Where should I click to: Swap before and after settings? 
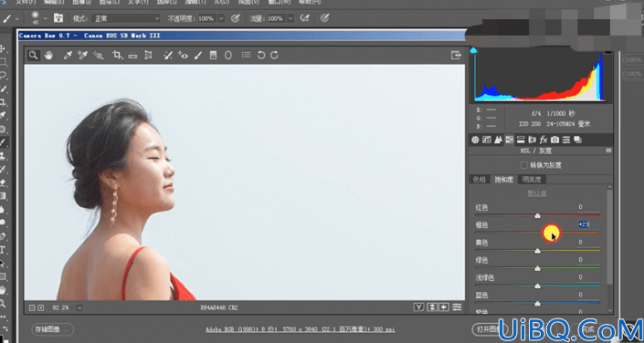pos(432,307)
